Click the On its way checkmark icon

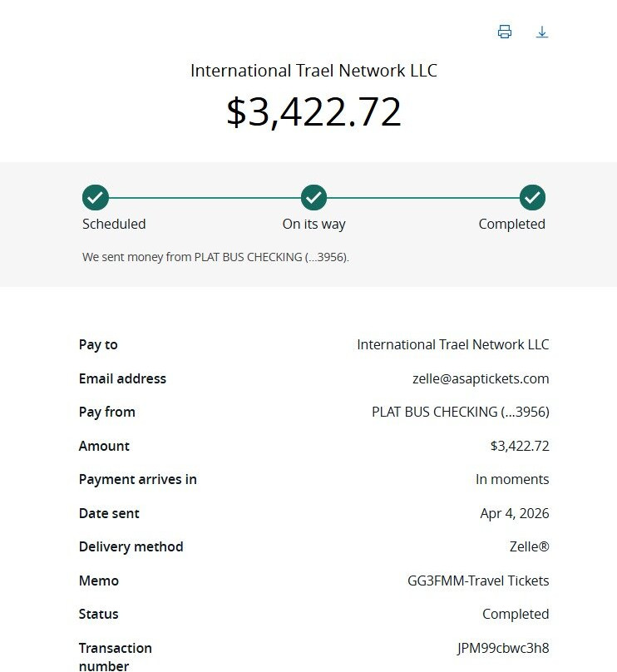tap(314, 198)
